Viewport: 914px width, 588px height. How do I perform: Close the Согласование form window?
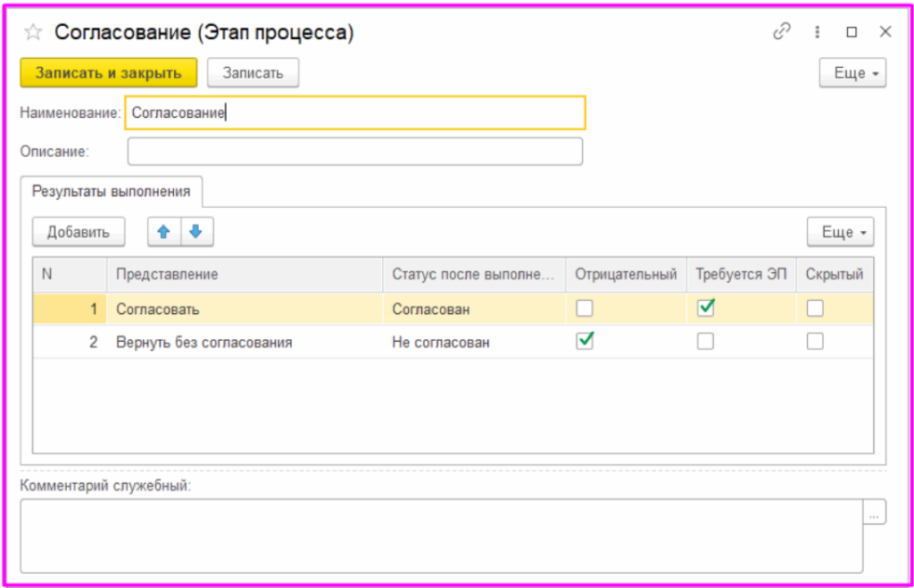(x=885, y=32)
